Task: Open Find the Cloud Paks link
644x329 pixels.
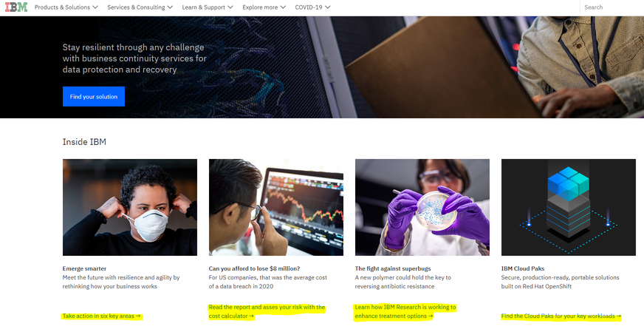Action: coord(561,316)
